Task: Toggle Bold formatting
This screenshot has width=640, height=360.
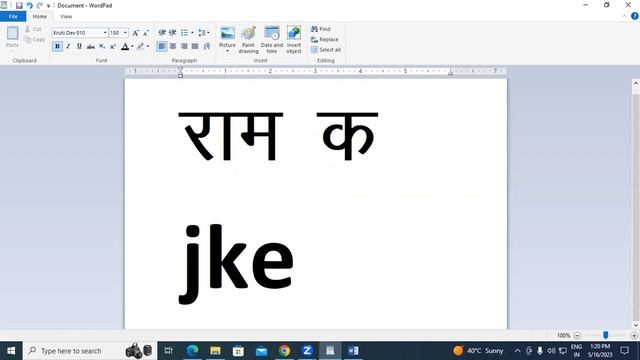Action: coord(57,47)
